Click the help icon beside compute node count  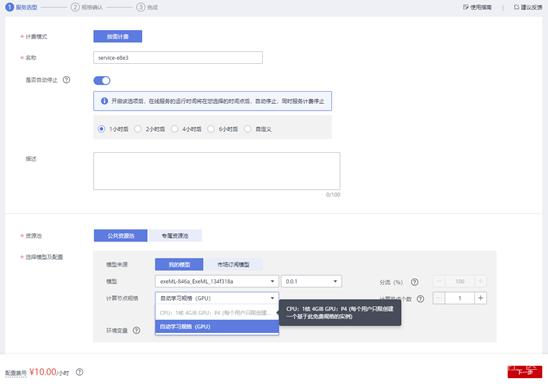420,299
